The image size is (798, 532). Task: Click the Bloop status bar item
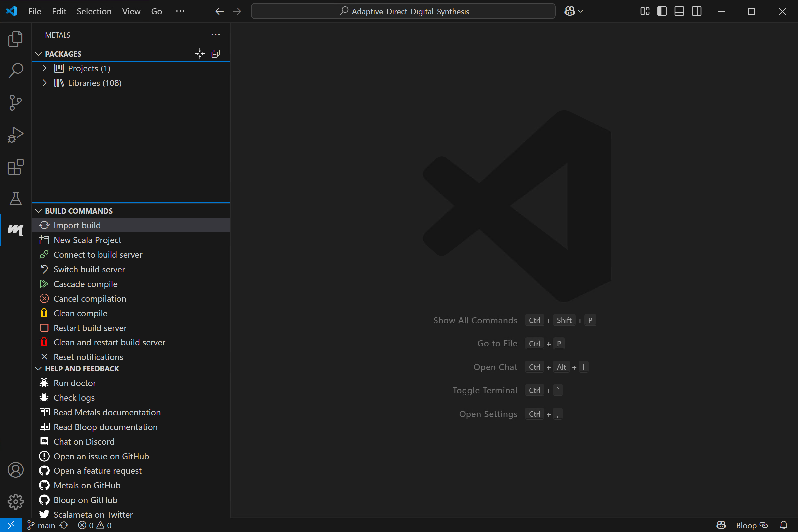[752, 525]
